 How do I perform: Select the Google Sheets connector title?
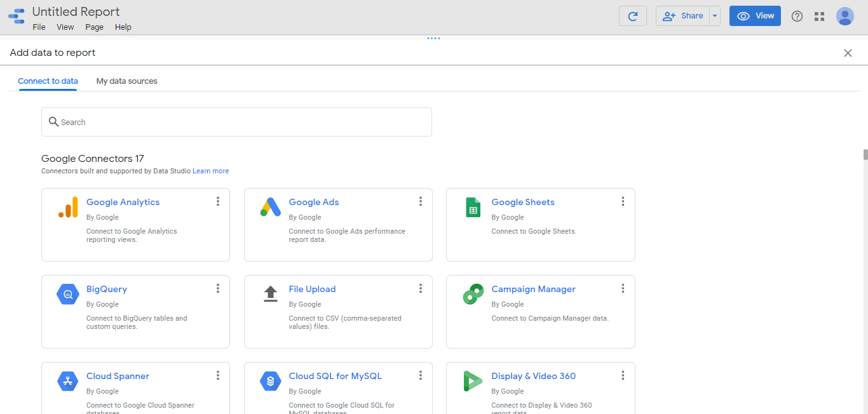523,202
